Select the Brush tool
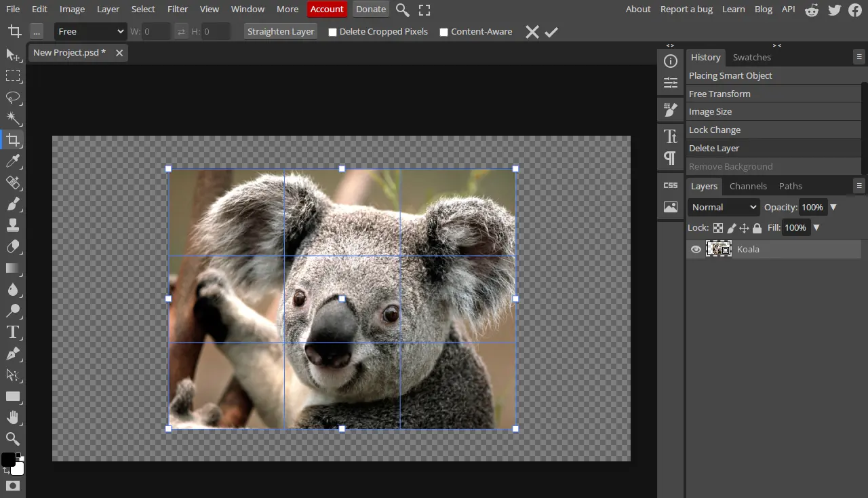This screenshot has width=868, height=498. click(x=13, y=204)
